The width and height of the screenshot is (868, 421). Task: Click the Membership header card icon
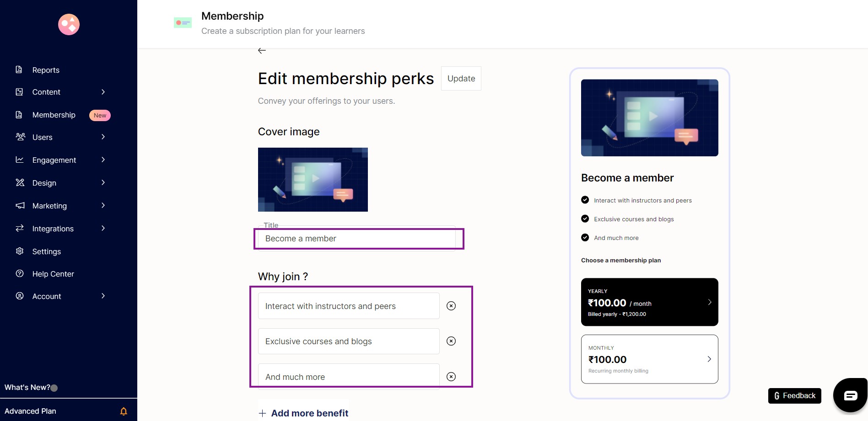click(183, 22)
